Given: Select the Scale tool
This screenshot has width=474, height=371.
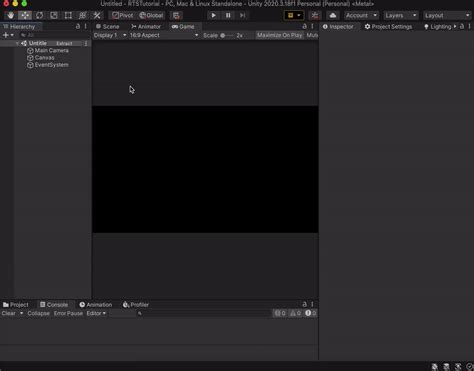Looking at the screenshot, I should click(54, 15).
